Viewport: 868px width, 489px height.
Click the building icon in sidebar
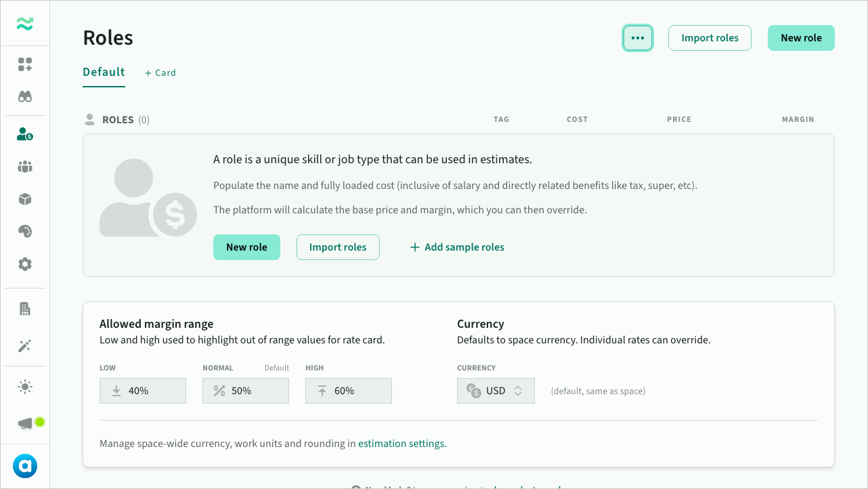(x=25, y=309)
